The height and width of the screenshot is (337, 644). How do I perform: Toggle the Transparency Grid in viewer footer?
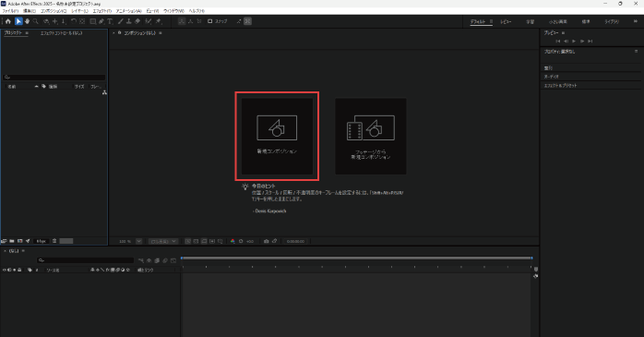(196, 241)
